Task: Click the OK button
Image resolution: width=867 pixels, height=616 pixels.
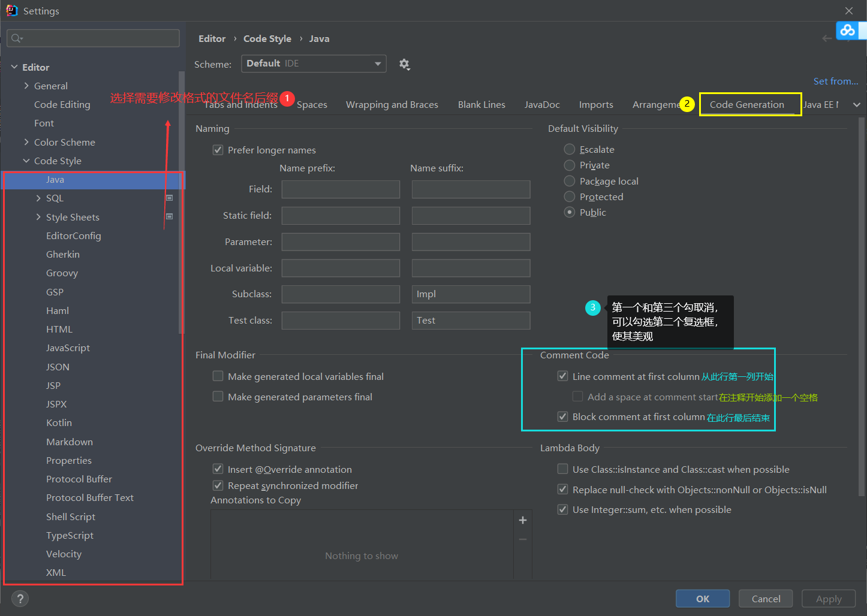Action: 703,599
